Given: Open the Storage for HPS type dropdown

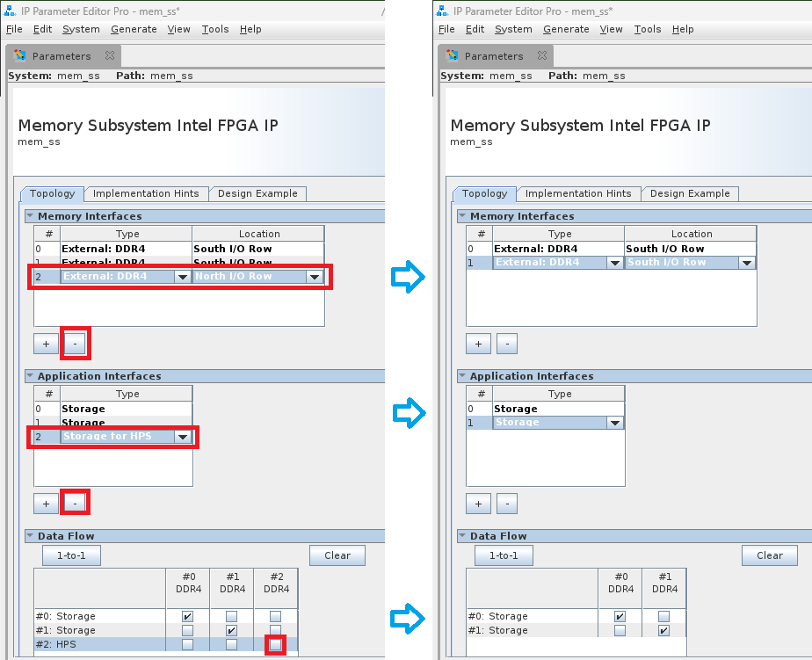Looking at the screenshot, I should pyautogui.click(x=183, y=437).
